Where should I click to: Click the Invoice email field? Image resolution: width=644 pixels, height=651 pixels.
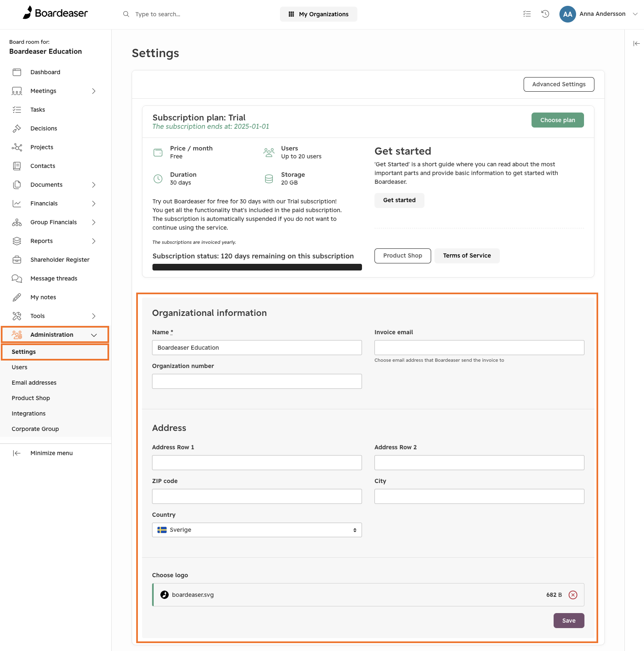479,348
